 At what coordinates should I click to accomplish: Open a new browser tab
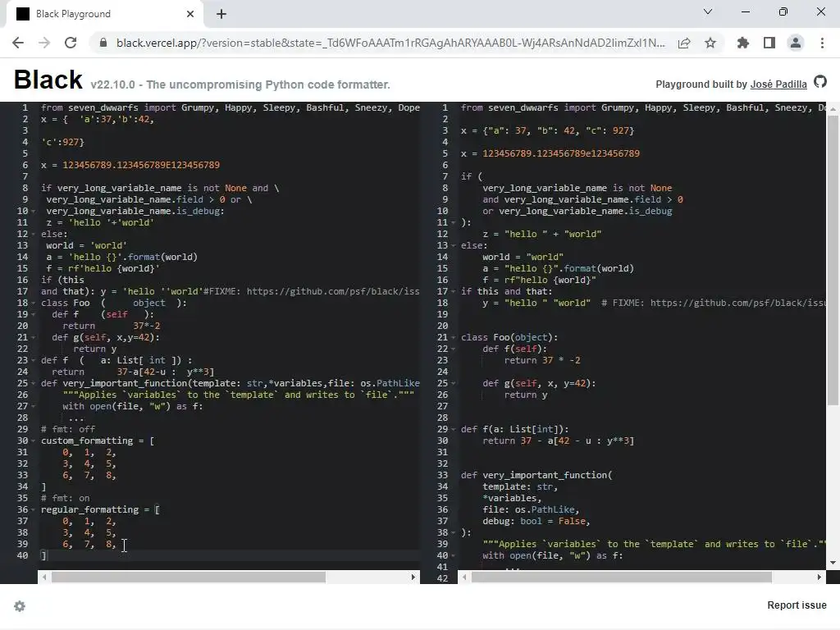(x=221, y=14)
